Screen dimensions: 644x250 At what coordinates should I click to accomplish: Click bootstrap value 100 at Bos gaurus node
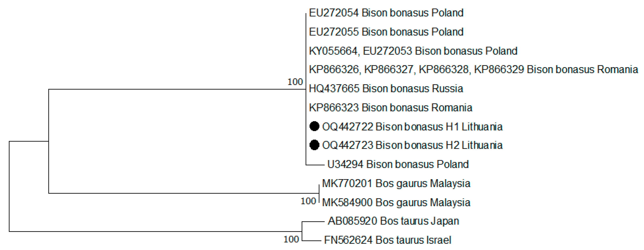click(308, 201)
